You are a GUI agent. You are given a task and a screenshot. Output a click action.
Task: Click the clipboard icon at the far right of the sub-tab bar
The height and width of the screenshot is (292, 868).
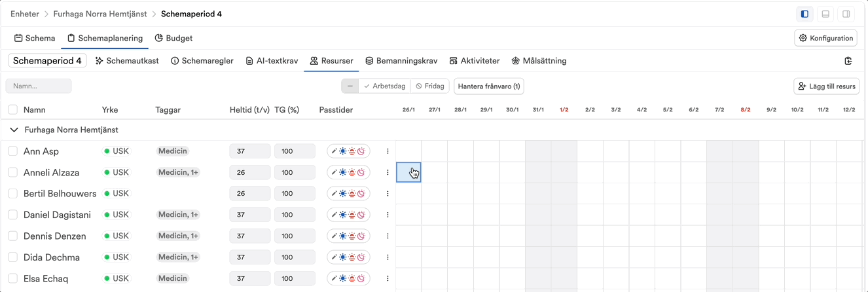click(848, 61)
